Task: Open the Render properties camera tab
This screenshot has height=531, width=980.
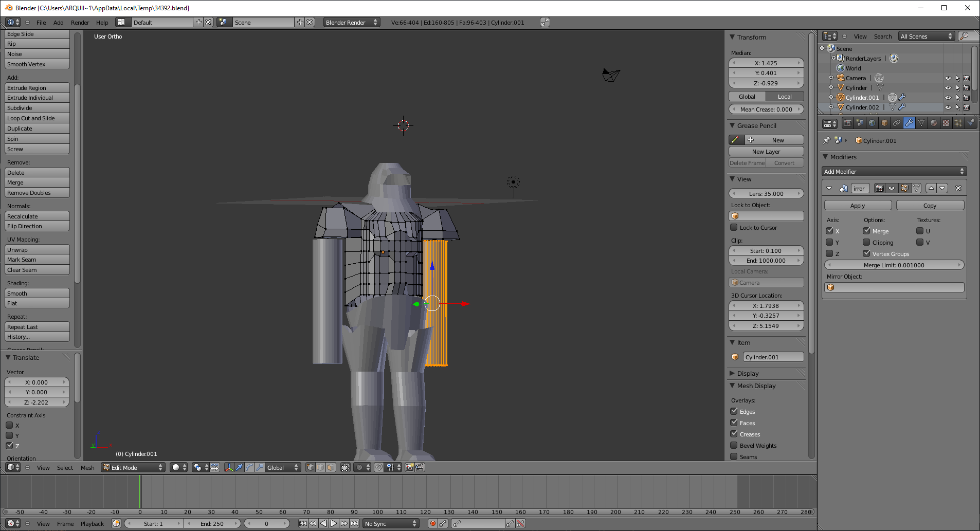Action: pos(848,123)
